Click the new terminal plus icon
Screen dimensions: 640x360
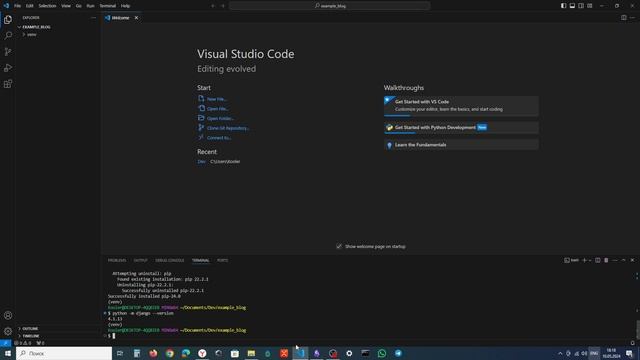584,260
